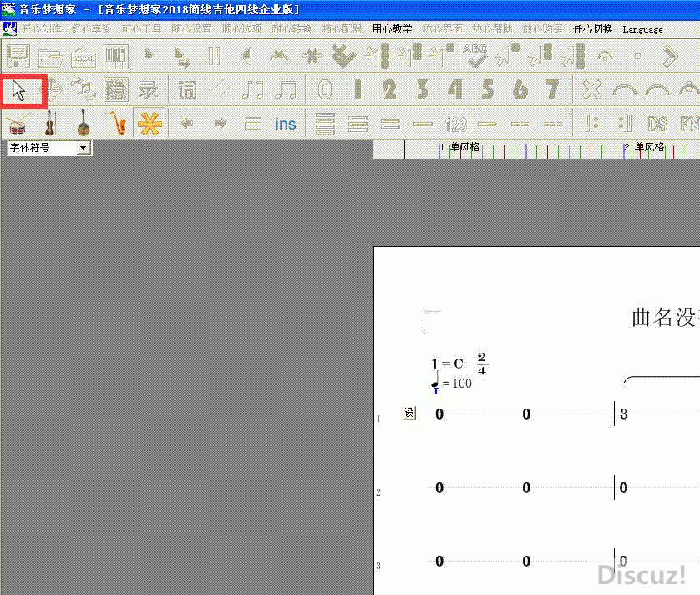Click the pause playback button
Image resolution: width=700 pixels, height=595 pixels.
[x=215, y=57]
